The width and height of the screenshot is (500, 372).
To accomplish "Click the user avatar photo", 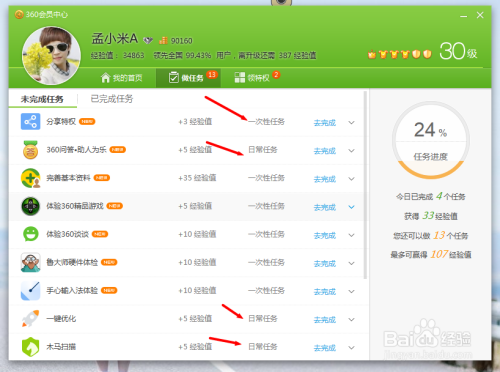I will click(51, 55).
